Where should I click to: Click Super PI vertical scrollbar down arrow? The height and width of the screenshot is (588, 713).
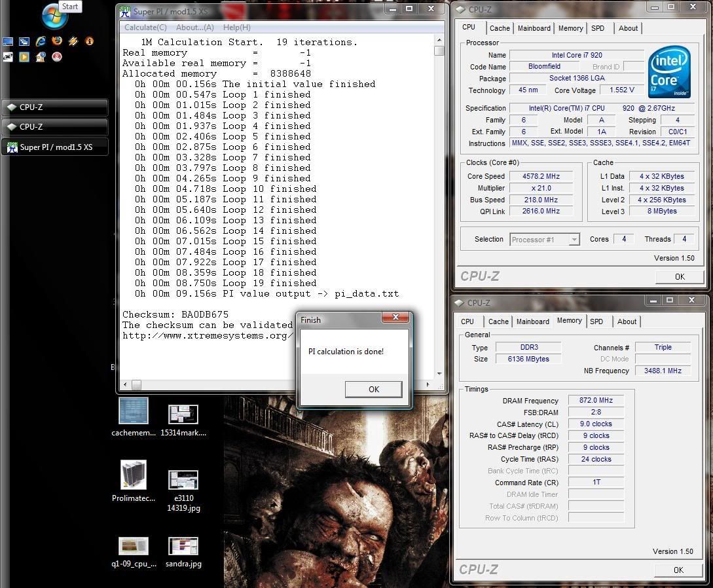[439, 373]
